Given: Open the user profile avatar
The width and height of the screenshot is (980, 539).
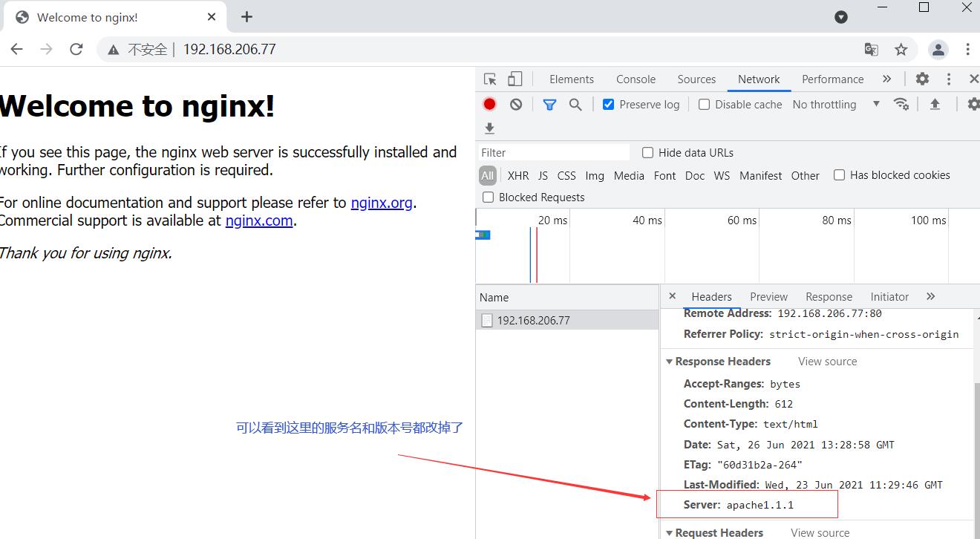Looking at the screenshot, I should [x=938, y=50].
